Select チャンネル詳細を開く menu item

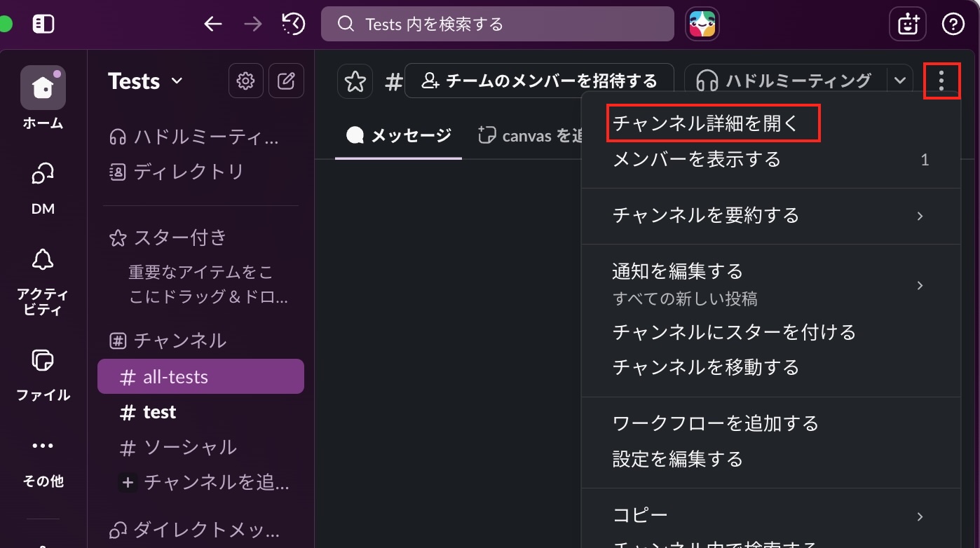tap(706, 124)
